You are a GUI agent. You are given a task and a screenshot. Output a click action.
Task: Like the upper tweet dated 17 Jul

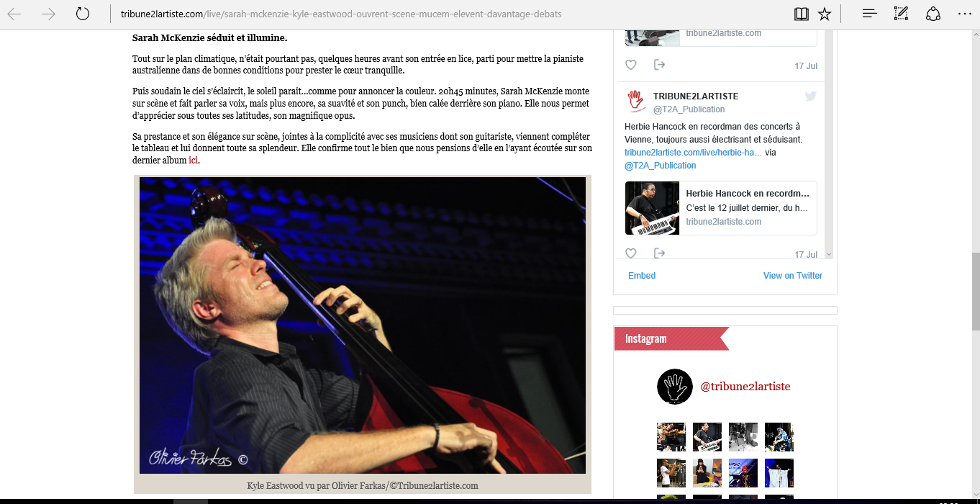coord(631,65)
